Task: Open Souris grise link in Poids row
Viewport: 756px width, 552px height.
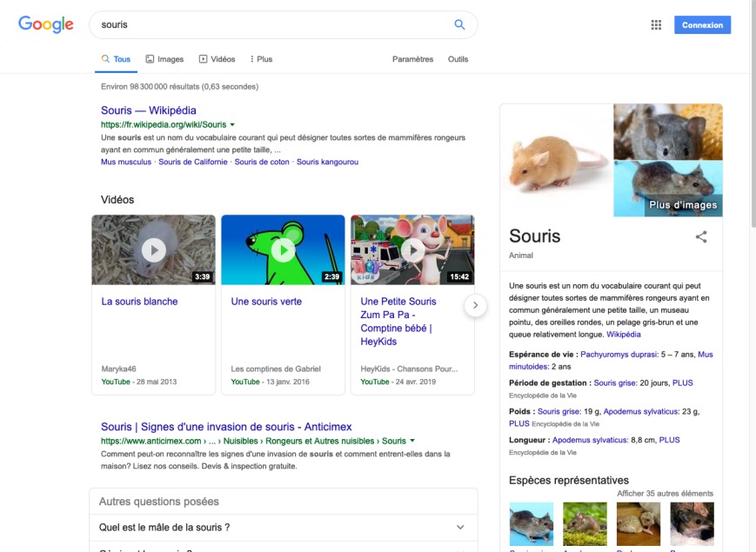Action: click(x=559, y=411)
